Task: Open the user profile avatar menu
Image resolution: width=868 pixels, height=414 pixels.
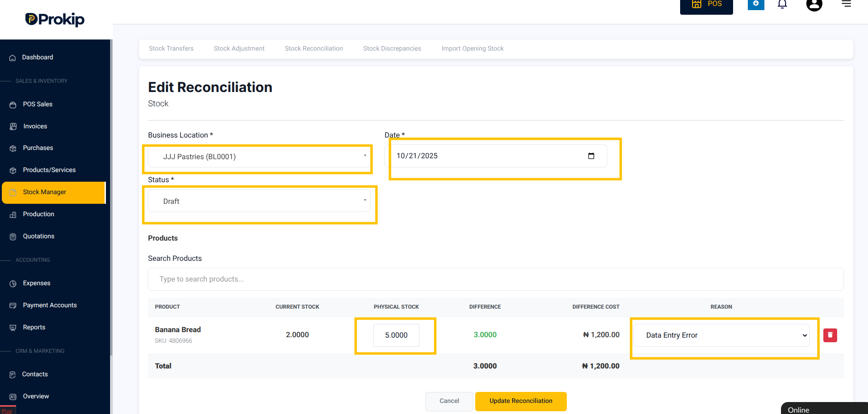Action: (x=814, y=5)
